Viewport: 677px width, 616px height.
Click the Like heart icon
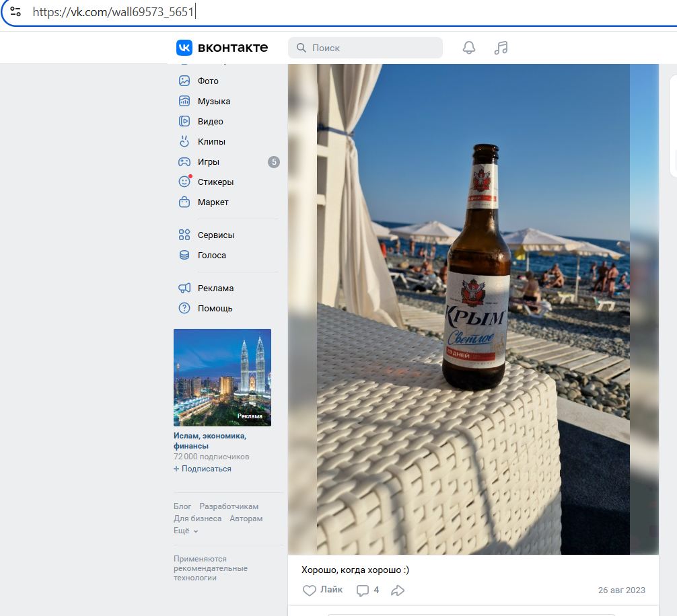310,590
